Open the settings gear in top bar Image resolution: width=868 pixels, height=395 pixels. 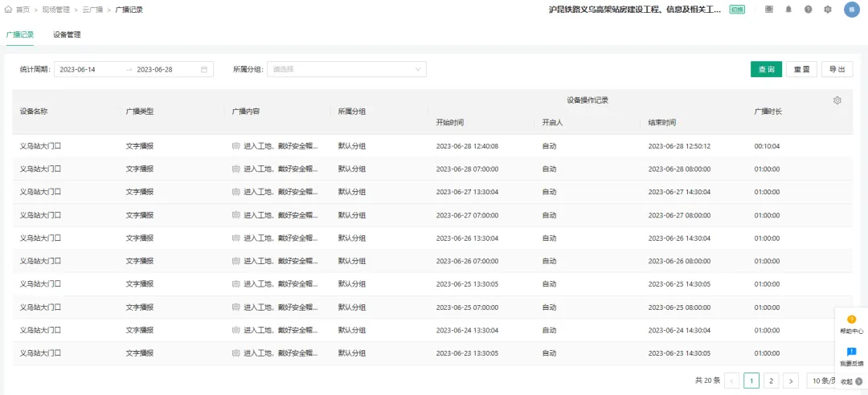(828, 10)
